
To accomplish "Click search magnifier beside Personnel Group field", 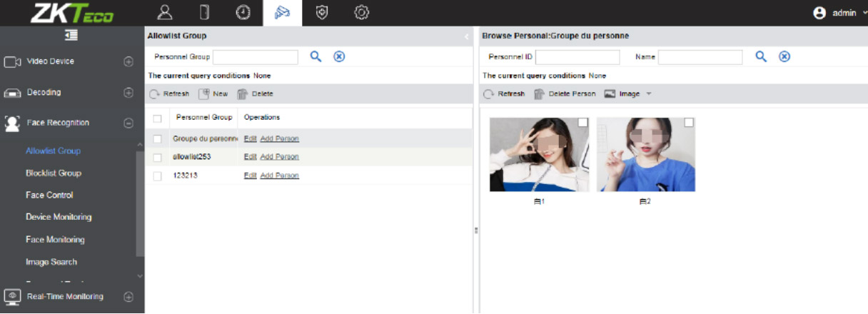I will tap(316, 57).
